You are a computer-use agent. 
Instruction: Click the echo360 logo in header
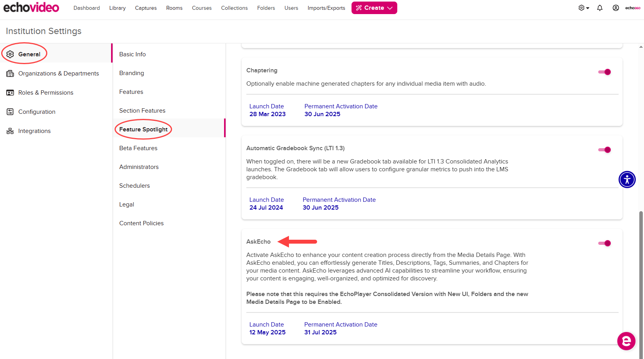[633, 8]
